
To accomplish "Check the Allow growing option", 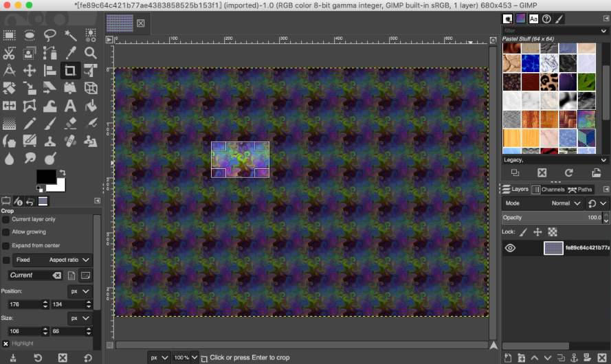I will click(6, 232).
